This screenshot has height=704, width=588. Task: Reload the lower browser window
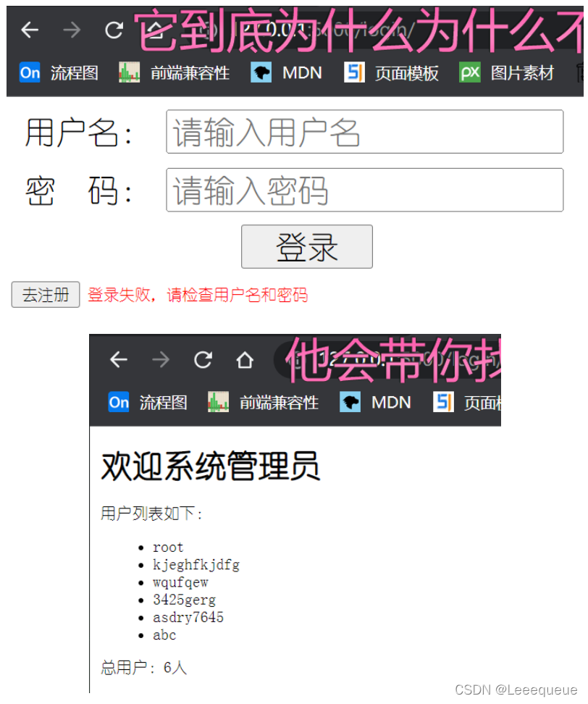click(x=203, y=360)
